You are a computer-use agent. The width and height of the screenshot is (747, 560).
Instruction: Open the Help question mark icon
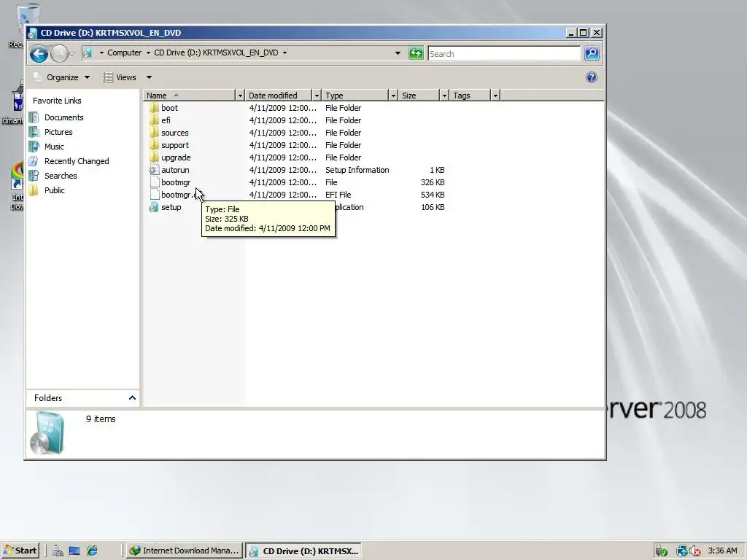tap(591, 77)
